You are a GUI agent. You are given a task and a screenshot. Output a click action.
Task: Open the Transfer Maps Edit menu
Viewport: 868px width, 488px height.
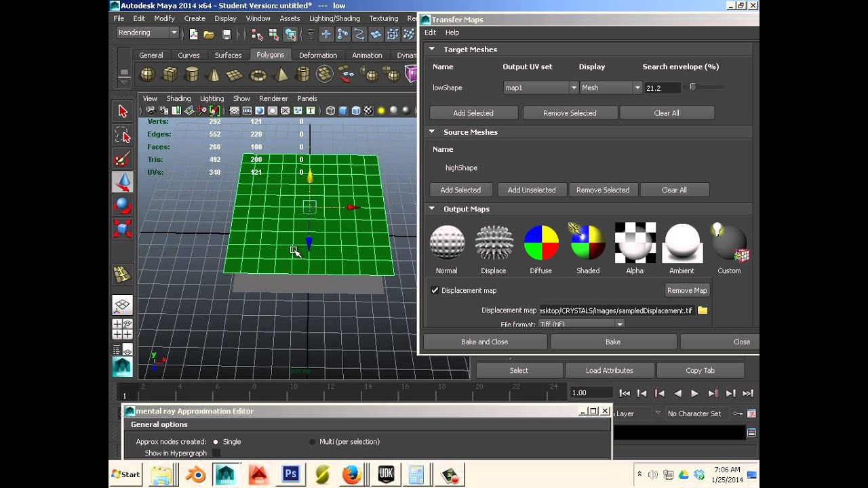[430, 33]
